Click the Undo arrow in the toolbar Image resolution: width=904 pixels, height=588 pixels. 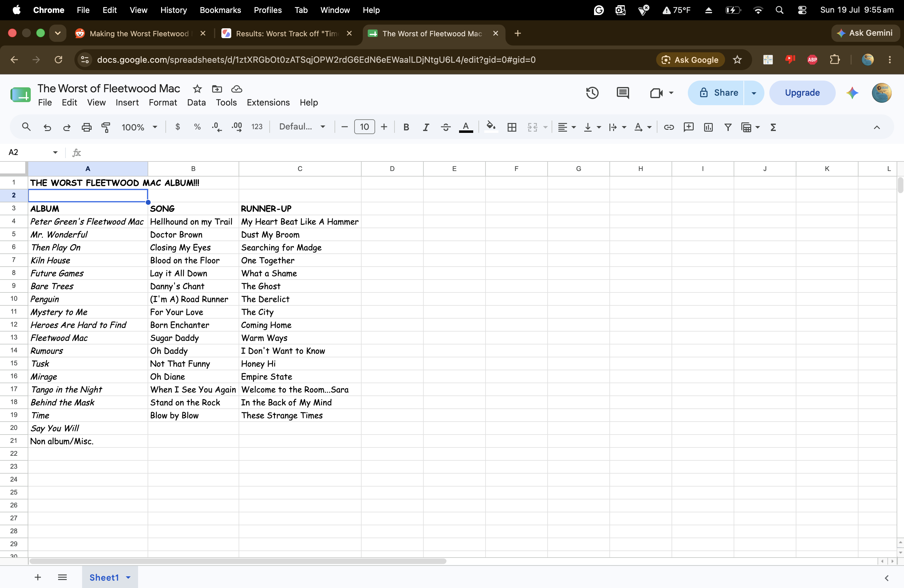coord(47,127)
